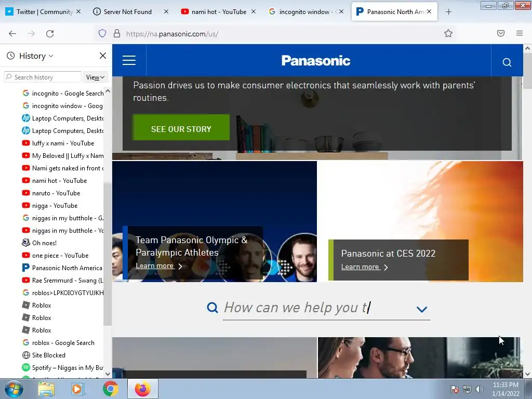Save page to Pocket icon
The height and width of the screenshot is (399, 532).
[501, 33]
